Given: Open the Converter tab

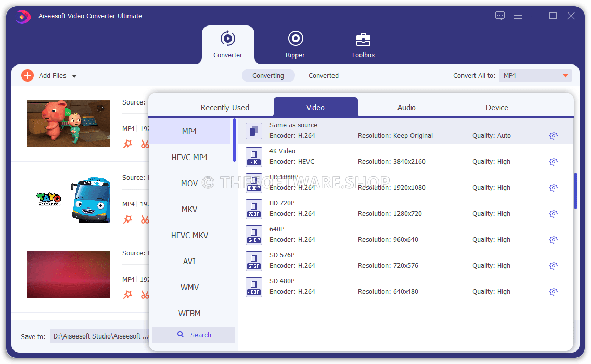Looking at the screenshot, I should 228,45.
